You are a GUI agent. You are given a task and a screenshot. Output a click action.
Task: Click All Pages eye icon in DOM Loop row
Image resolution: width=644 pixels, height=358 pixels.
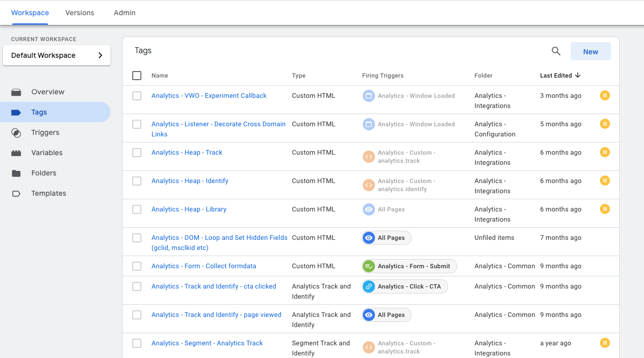click(x=369, y=238)
